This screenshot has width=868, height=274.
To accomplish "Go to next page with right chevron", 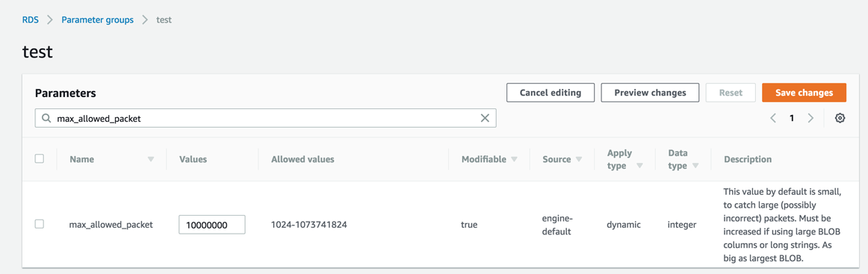I will [810, 118].
